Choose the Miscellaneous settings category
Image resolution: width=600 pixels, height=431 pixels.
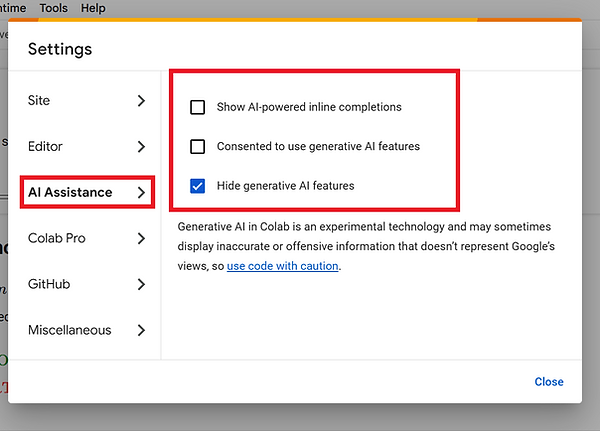pos(69,330)
